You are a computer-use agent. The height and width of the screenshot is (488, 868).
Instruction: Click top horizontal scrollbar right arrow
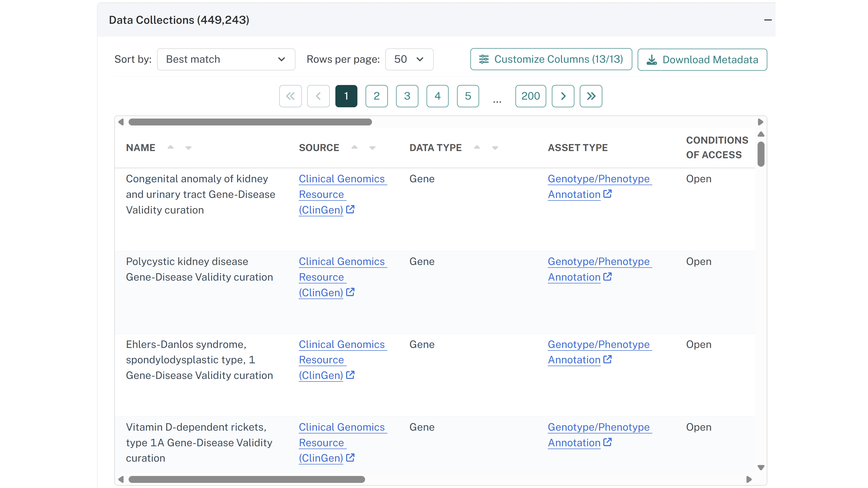pyautogui.click(x=760, y=122)
